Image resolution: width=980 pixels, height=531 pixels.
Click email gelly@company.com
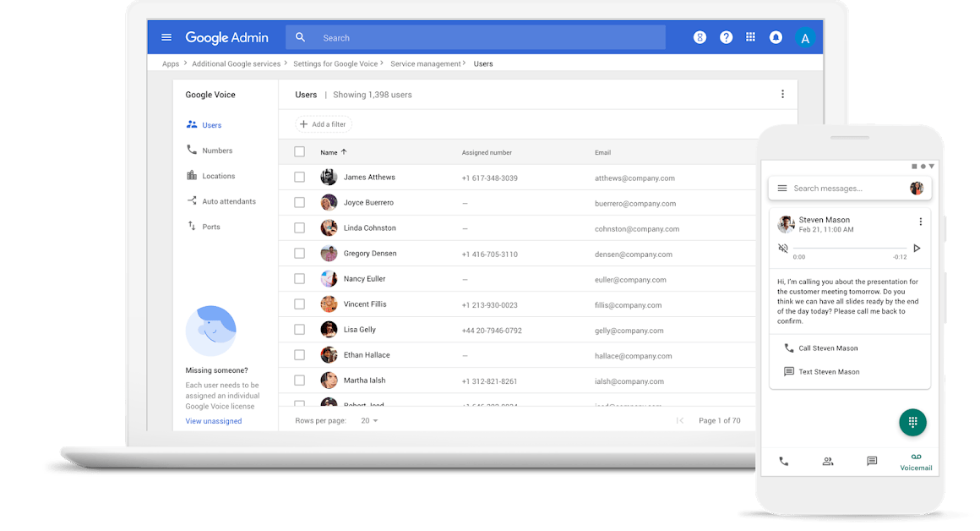(629, 331)
